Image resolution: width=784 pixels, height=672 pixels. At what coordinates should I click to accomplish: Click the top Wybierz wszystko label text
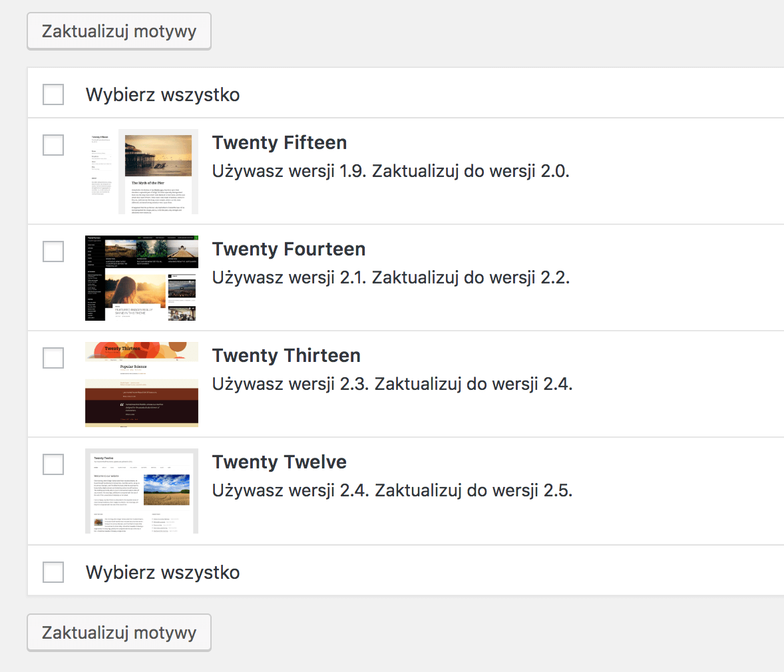(162, 95)
